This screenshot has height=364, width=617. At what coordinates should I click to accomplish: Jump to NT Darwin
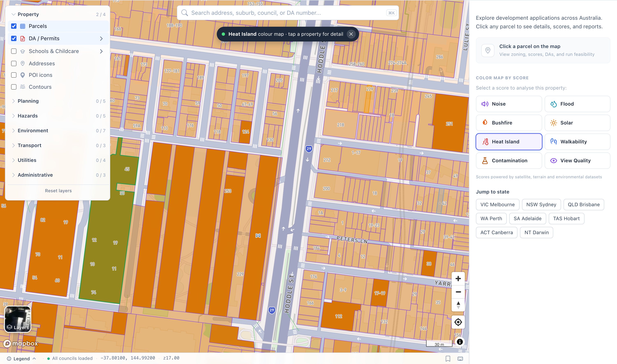(536, 233)
